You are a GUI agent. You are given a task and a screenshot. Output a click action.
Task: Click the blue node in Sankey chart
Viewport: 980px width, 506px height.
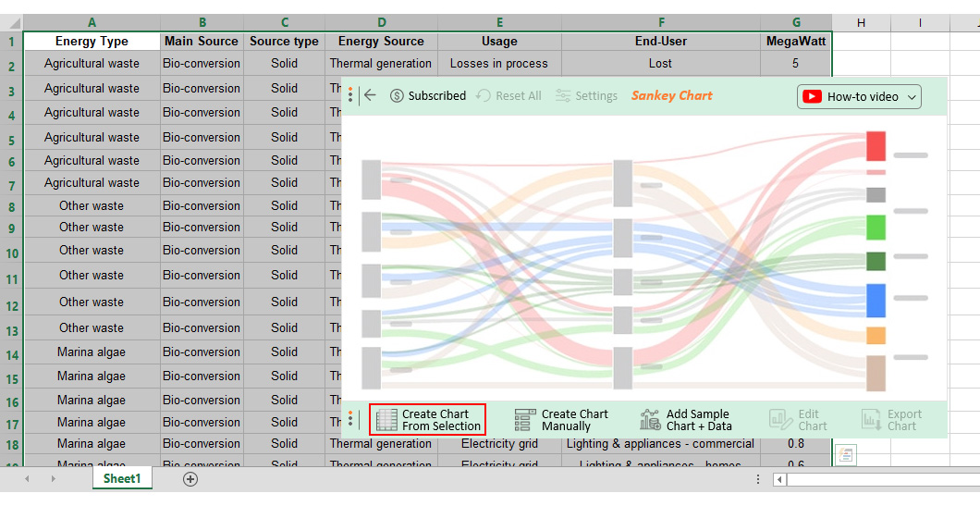point(876,301)
